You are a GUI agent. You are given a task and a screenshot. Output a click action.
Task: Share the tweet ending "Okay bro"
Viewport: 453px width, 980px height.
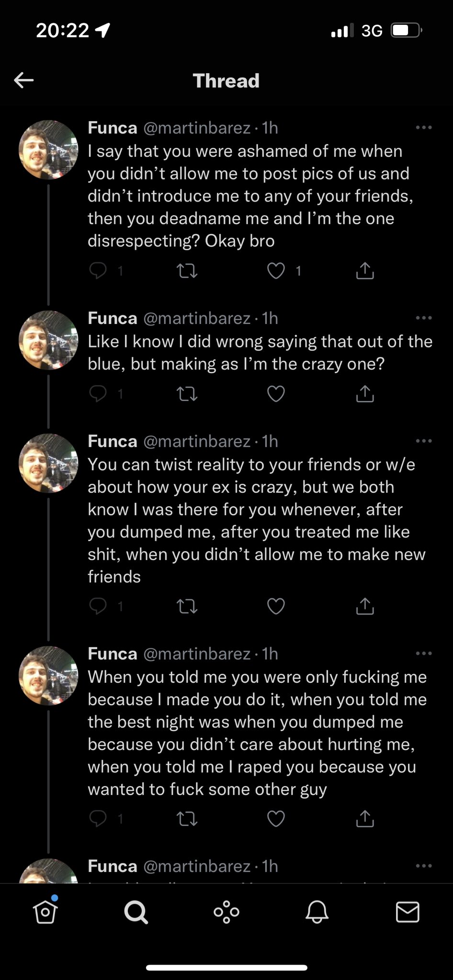[x=365, y=271]
